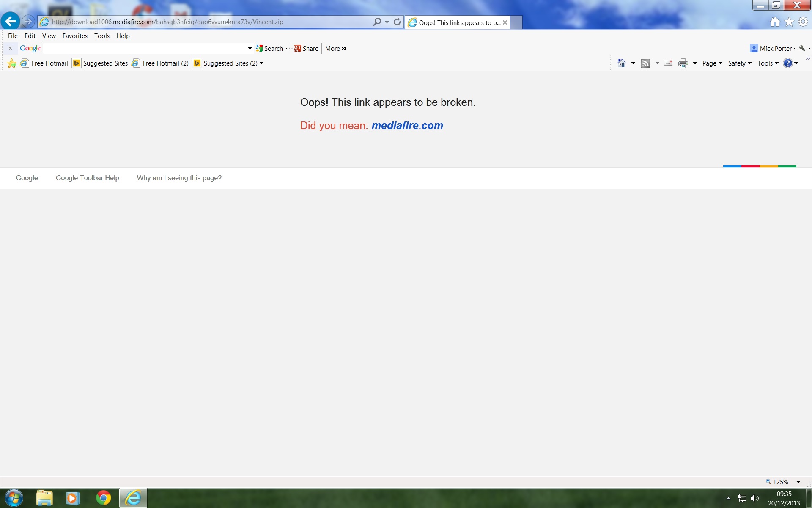This screenshot has width=812, height=508.
Task: Expand the Print dropdown arrow
Action: click(x=695, y=63)
